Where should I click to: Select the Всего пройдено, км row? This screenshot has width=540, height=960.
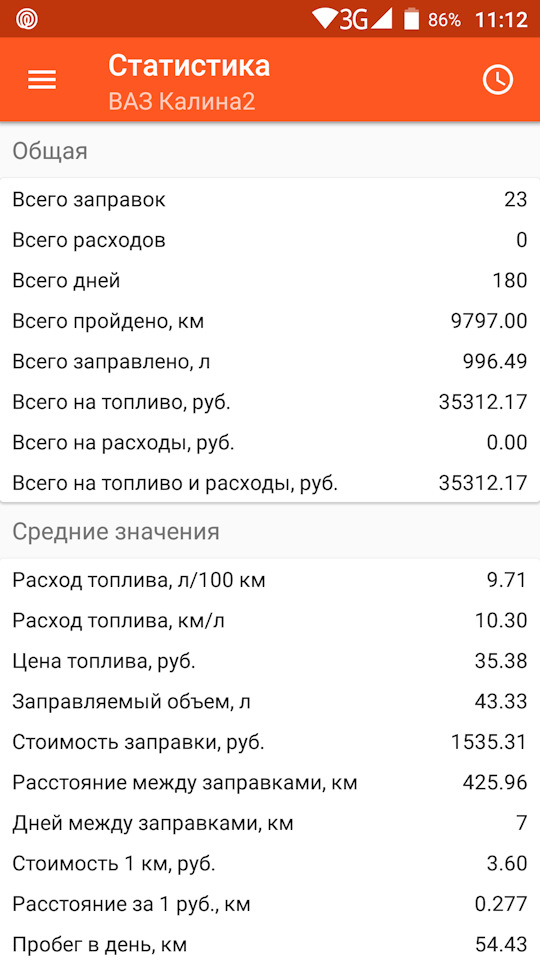(270, 321)
